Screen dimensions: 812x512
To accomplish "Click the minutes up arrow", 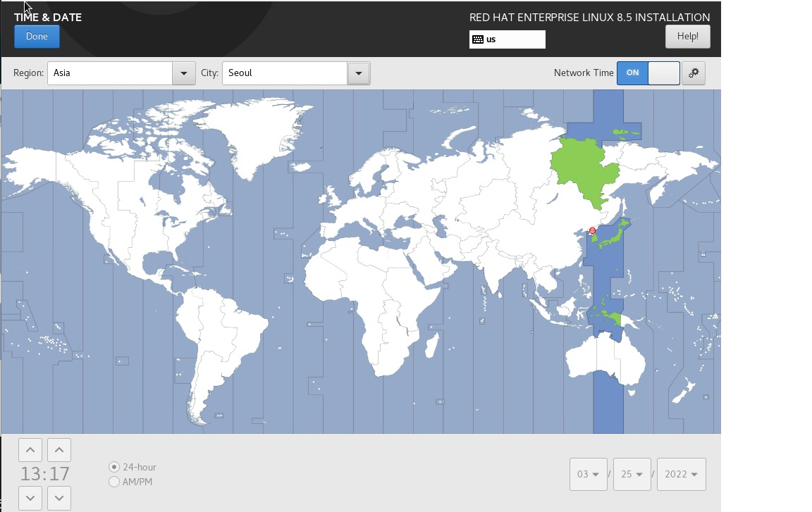I will coord(59,450).
